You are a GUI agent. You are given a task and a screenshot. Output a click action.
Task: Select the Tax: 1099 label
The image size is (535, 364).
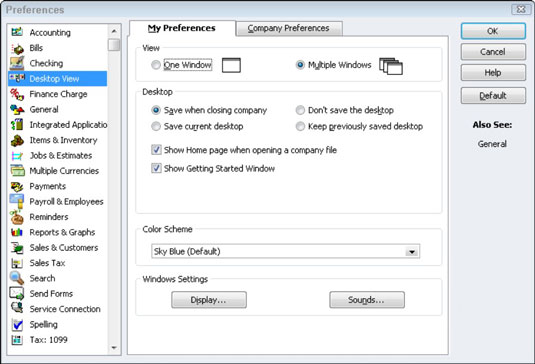tap(48, 340)
